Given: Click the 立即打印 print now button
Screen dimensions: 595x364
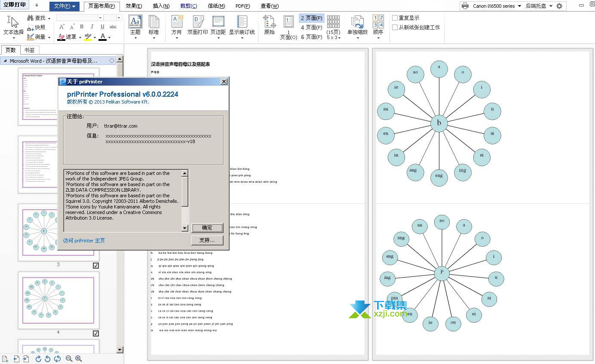Looking at the screenshot, I should (x=15, y=5).
